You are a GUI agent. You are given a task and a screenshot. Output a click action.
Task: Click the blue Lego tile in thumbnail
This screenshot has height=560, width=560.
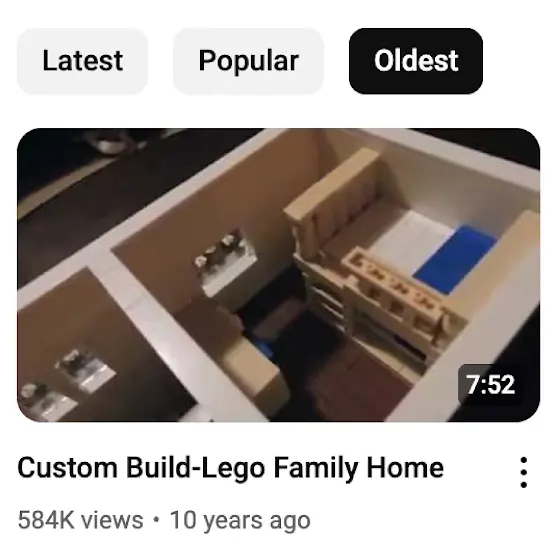click(454, 259)
